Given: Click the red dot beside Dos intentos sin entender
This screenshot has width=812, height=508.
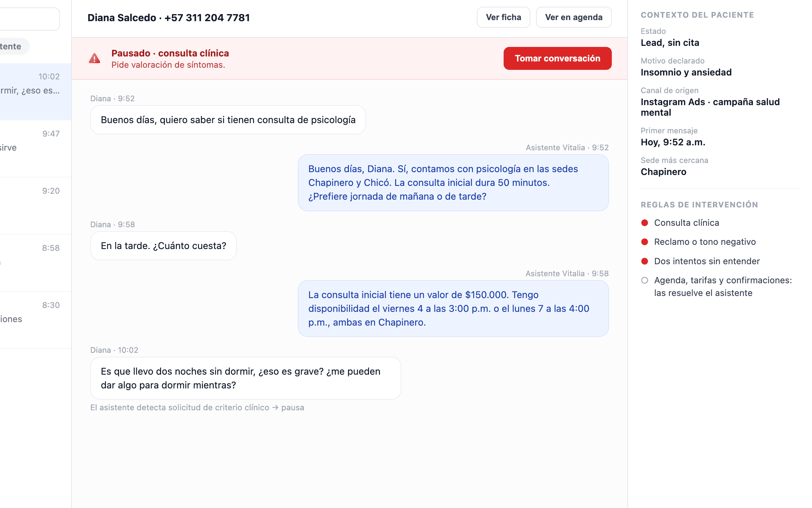Looking at the screenshot, I should click(x=645, y=261).
